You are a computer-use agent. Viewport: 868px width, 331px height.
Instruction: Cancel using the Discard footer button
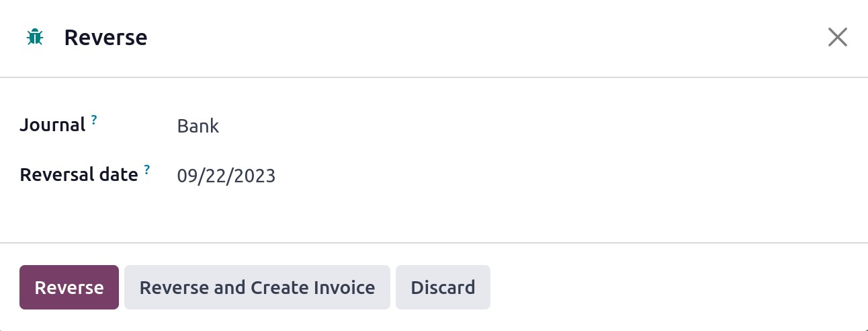pyautogui.click(x=443, y=287)
